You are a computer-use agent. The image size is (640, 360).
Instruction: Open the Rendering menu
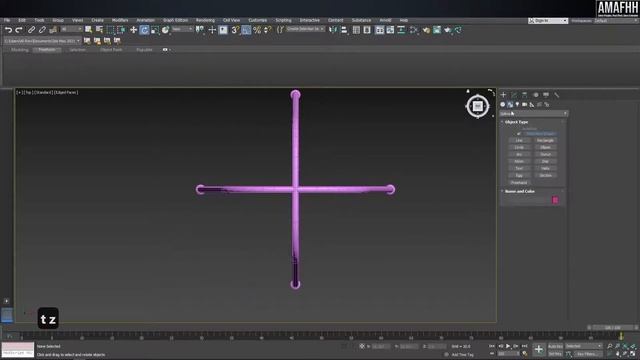(205, 20)
